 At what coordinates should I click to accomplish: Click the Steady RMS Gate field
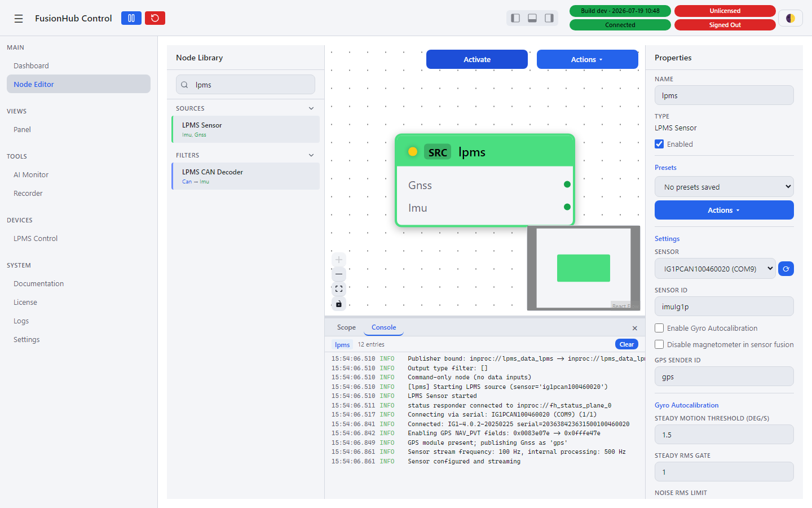coord(724,472)
